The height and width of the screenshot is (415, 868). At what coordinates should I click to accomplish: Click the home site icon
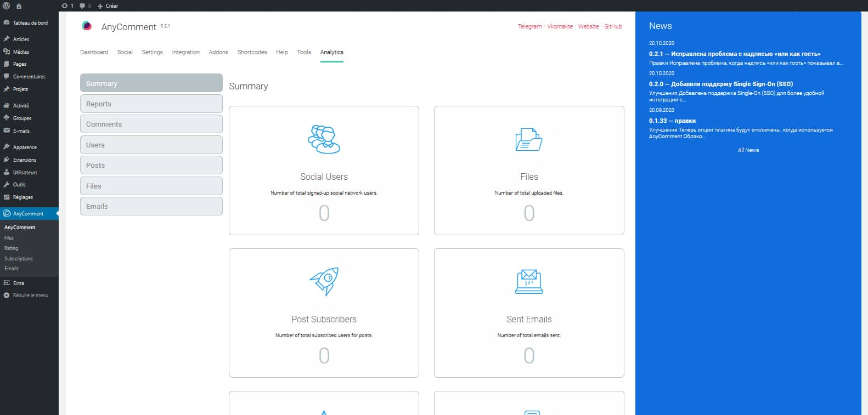point(19,5)
